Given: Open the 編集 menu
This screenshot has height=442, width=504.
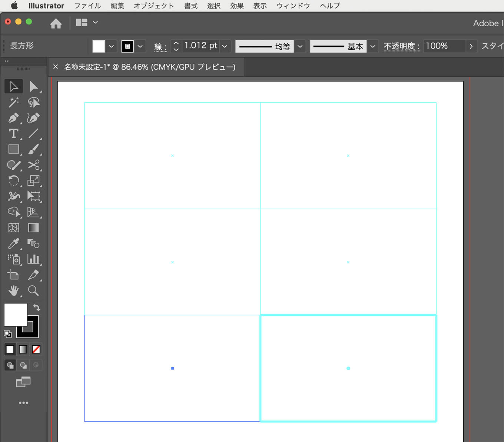Looking at the screenshot, I should coord(117,6).
